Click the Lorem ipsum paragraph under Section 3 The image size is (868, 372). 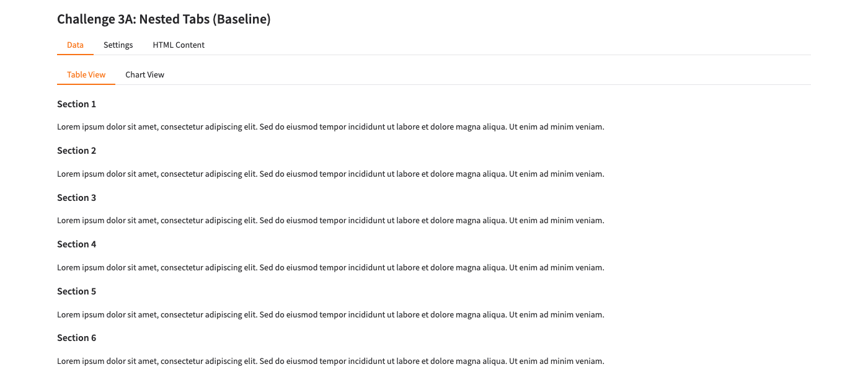point(330,220)
